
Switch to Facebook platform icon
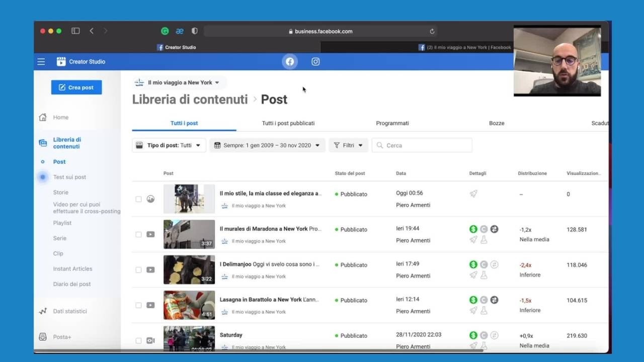(290, 62)
